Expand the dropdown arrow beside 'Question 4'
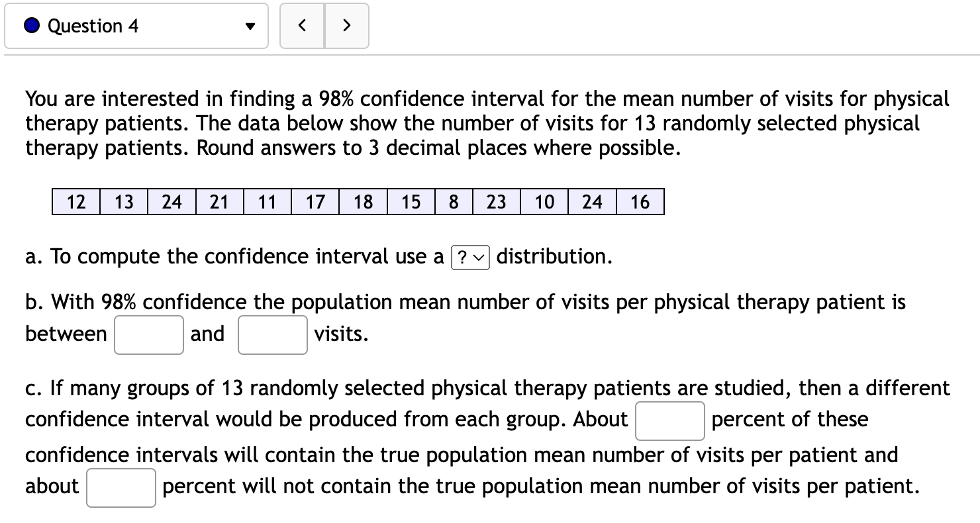The width and height of the screenshot is (980, 523). 250,26
